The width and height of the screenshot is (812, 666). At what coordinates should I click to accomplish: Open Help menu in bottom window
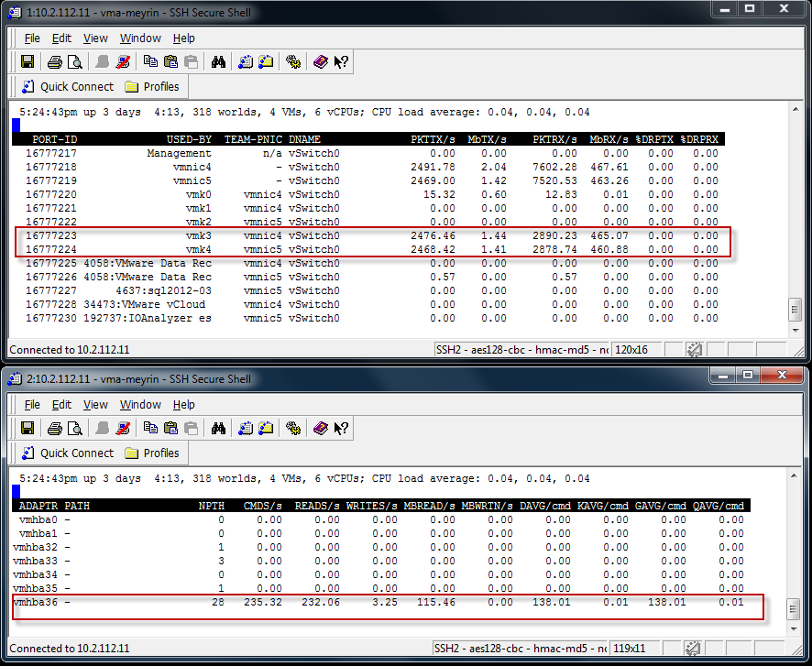[x=184, y=405]
